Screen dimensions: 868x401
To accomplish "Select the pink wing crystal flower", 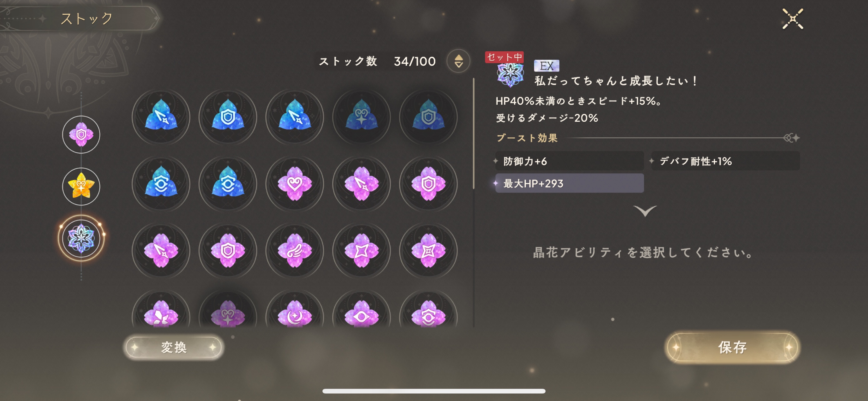I will pyautogui.click(x=295, y=250).
